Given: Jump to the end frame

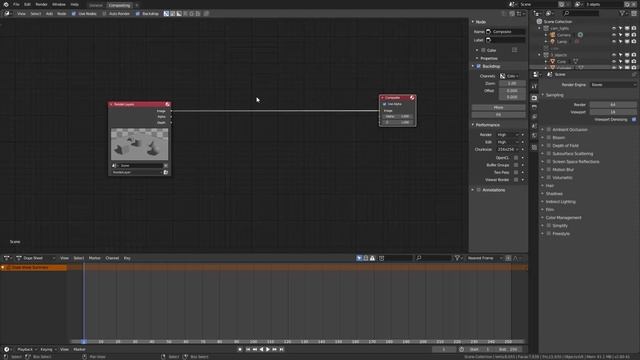Looking at the screenshot, I should click(x=281, y=349).
